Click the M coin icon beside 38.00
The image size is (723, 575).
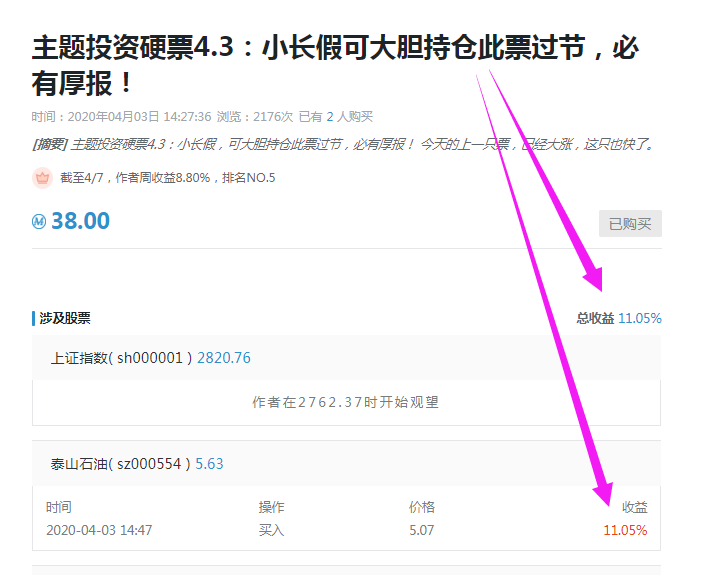[39, 221]
